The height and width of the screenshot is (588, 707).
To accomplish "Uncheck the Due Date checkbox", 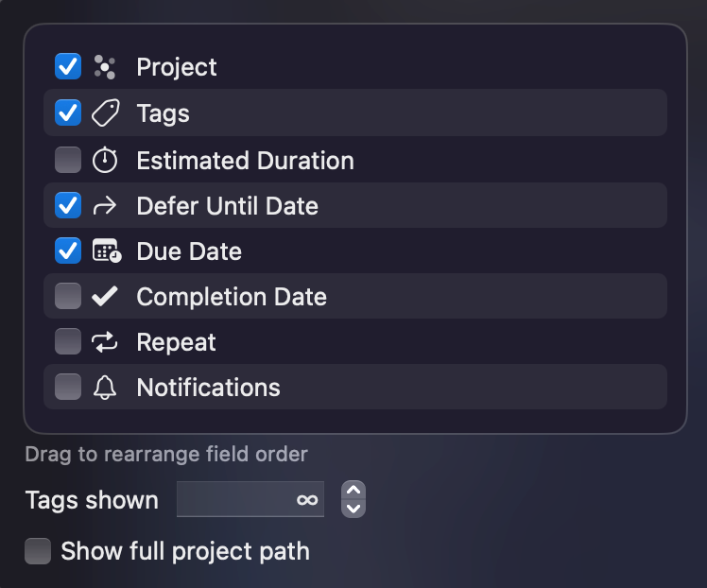I will pos(68,251).
